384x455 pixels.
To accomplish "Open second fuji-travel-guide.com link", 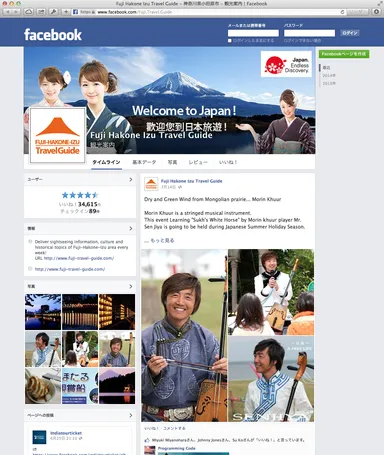I will click(70, 269).
